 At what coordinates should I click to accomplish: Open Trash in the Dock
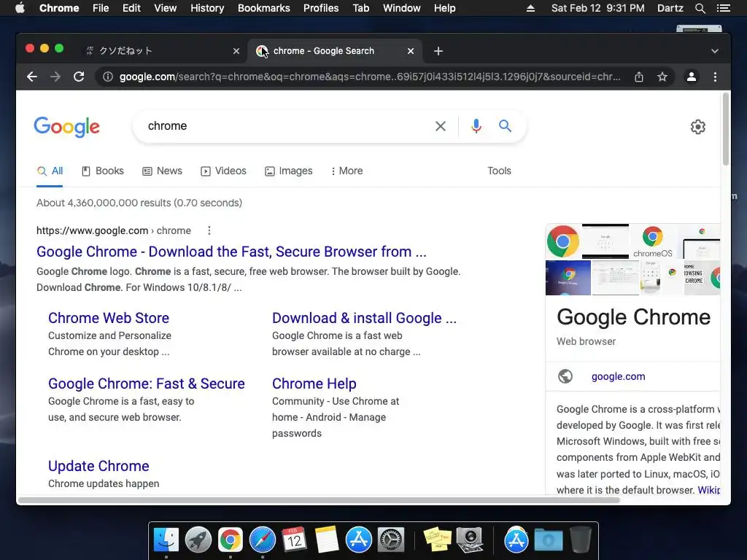pos(580,540)
